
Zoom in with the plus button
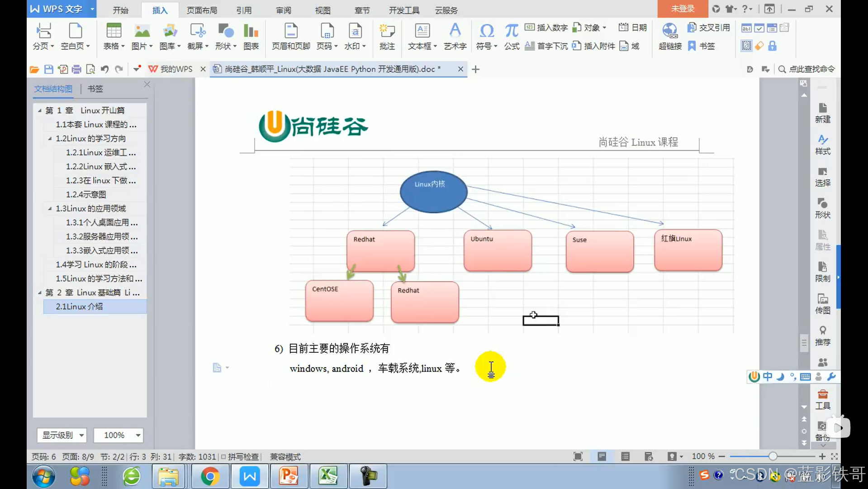point(822,456)
